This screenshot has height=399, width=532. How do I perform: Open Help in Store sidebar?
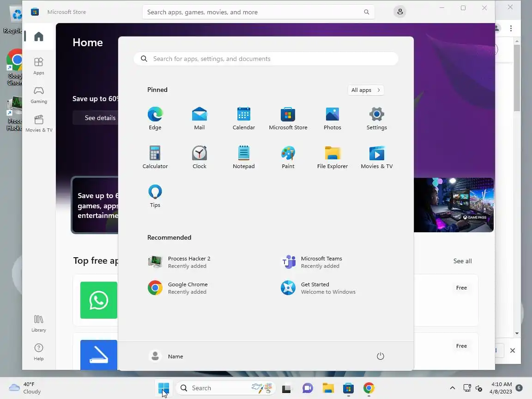pos(39,352)
